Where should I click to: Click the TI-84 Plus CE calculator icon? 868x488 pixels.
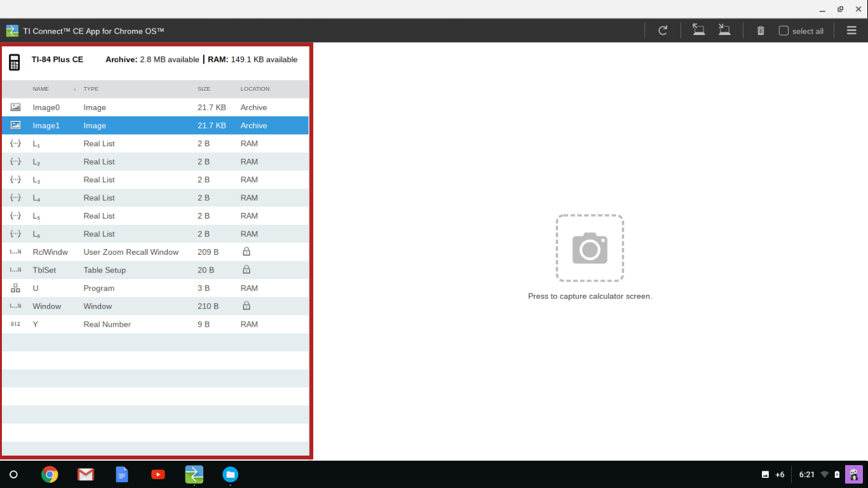[x=15, y=62]
